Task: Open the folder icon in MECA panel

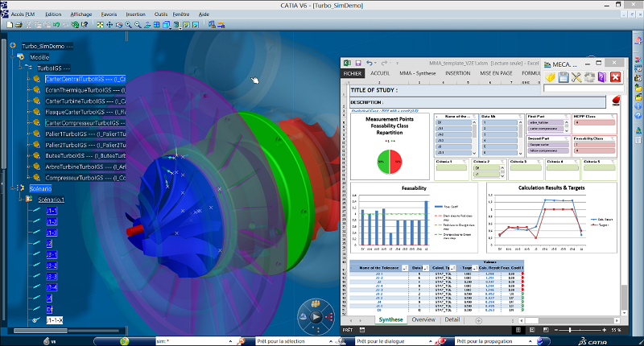Action: point(551,77)
